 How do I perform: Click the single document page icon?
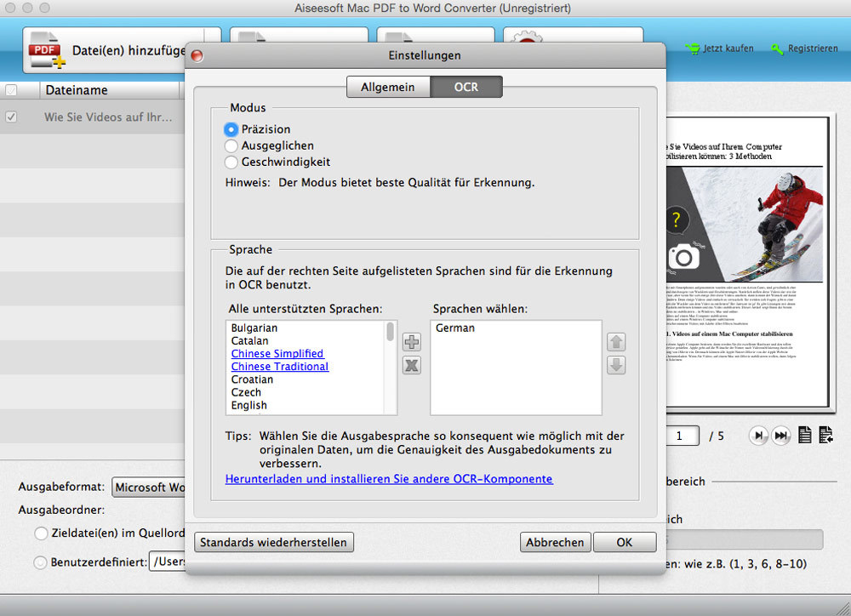point(805,435)
